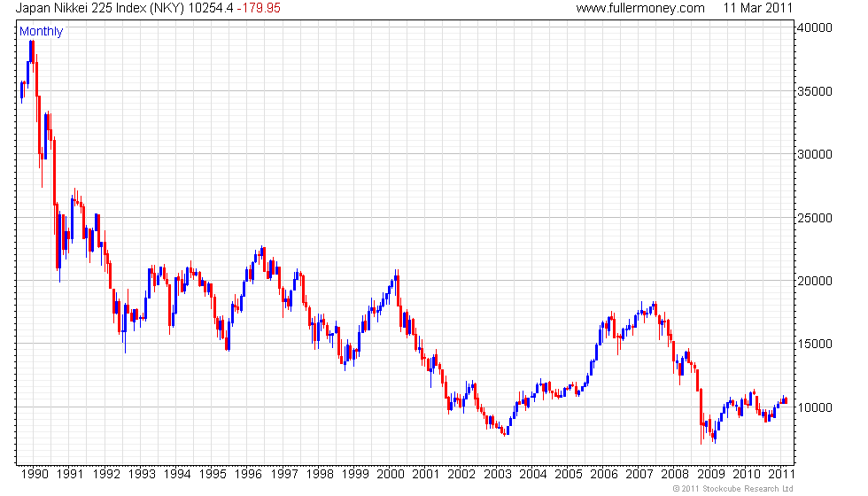
Task: Click the 2007 year label
Action: point(639,474)
